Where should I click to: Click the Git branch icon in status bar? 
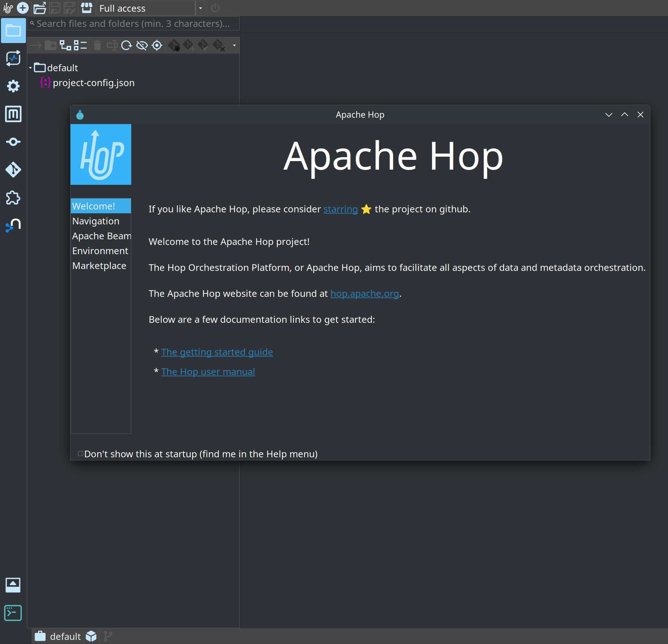(x=108, y=636)
